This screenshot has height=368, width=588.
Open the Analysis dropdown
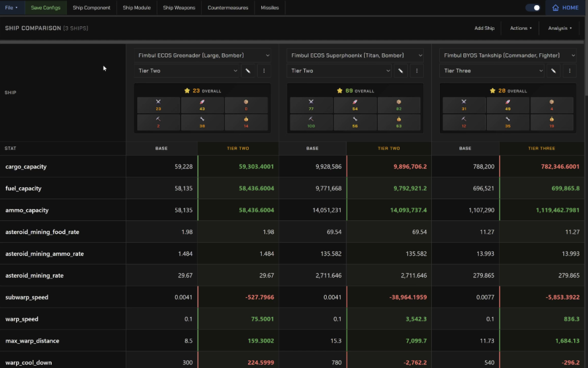pos(559,28)
